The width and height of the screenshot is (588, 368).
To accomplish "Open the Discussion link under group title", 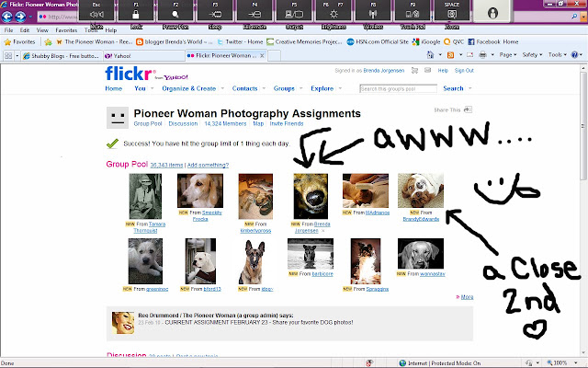I will pyautogui.click(x=183, y=123).
